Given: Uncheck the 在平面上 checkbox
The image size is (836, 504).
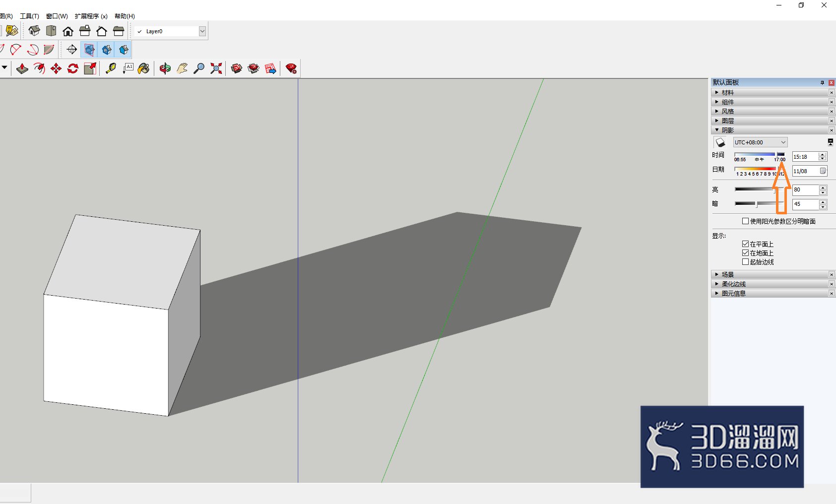Looking at the screenshot, I should [x=745, y=244].
